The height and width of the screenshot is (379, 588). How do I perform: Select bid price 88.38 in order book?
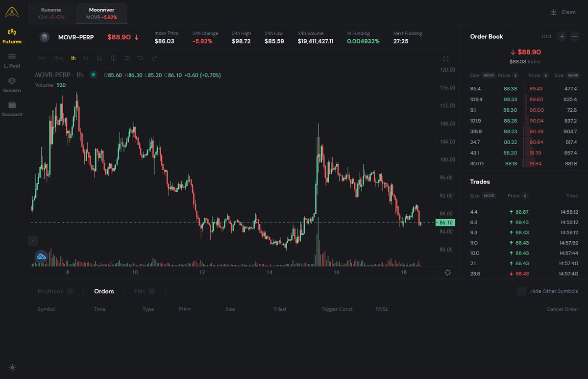510,89
